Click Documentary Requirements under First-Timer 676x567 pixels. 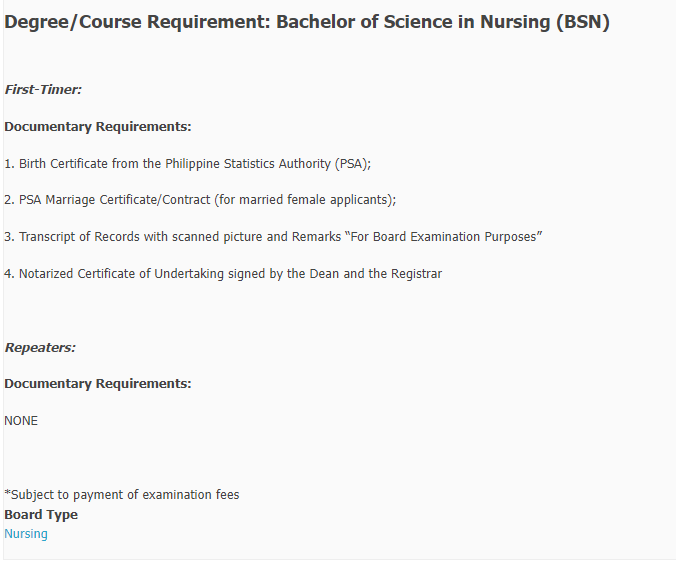point(97,127)
